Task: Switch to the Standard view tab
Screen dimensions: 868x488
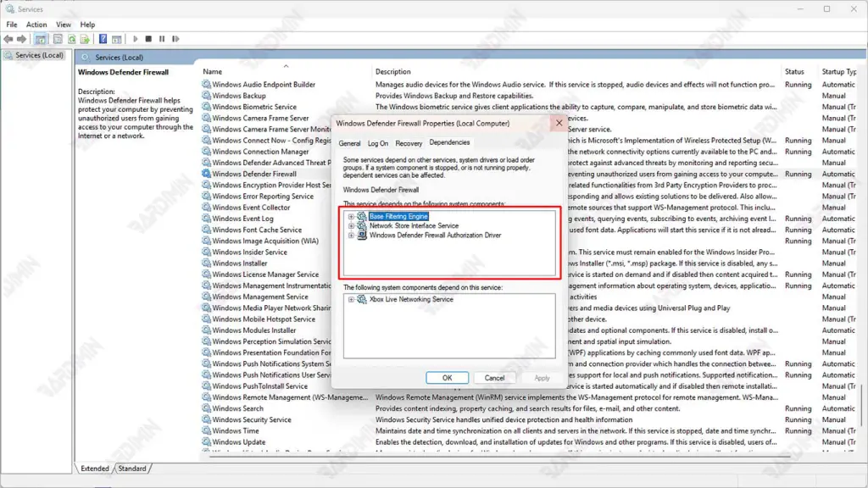Action: point(132,469)
